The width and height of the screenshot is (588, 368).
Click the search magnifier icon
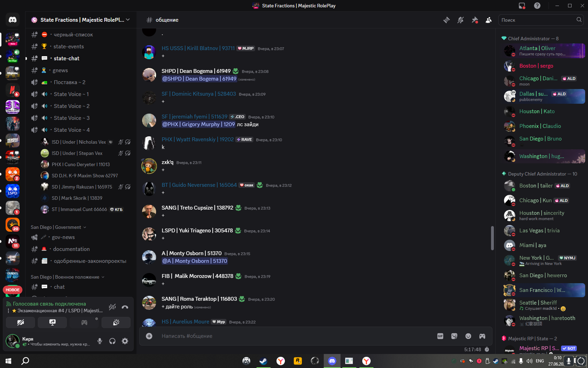(x=579, y=20)
